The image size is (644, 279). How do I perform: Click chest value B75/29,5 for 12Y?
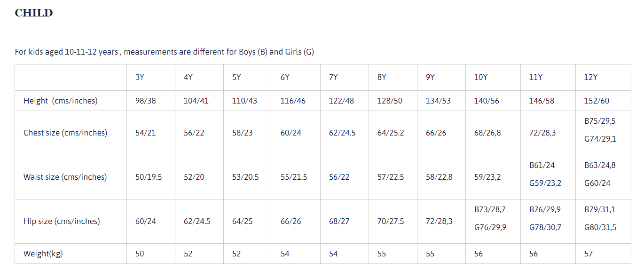[x=600, y=121]
